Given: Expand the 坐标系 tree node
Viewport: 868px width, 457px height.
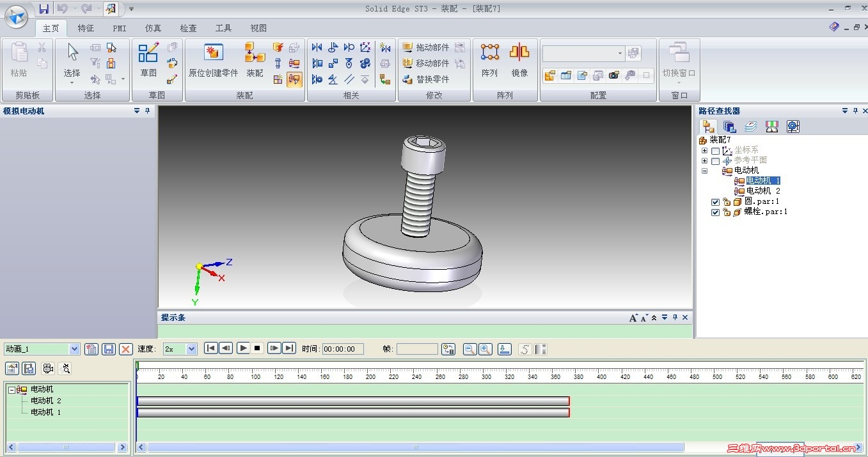Looking at the screenshot, I should coord(704,151).
